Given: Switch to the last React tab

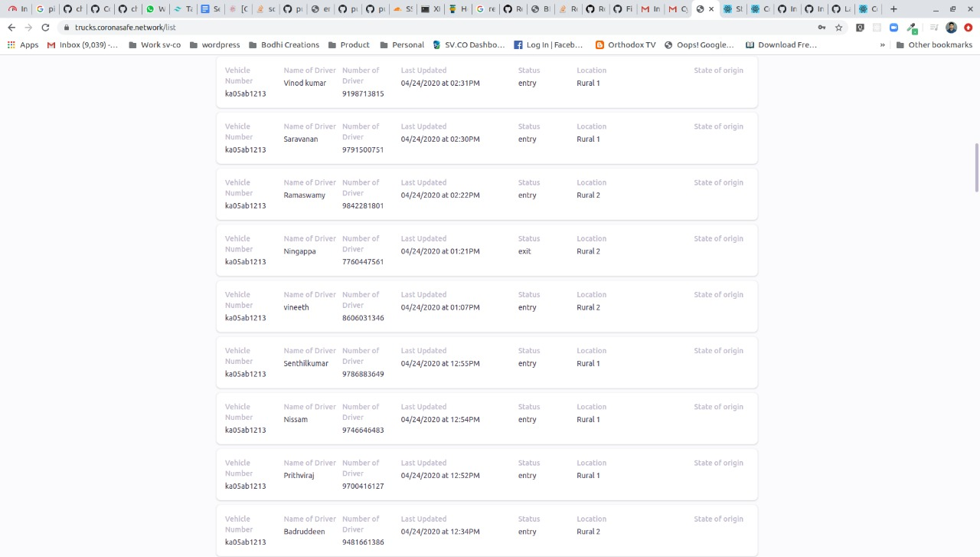Looking at the screenshot, I should click(x=867, y=9).
